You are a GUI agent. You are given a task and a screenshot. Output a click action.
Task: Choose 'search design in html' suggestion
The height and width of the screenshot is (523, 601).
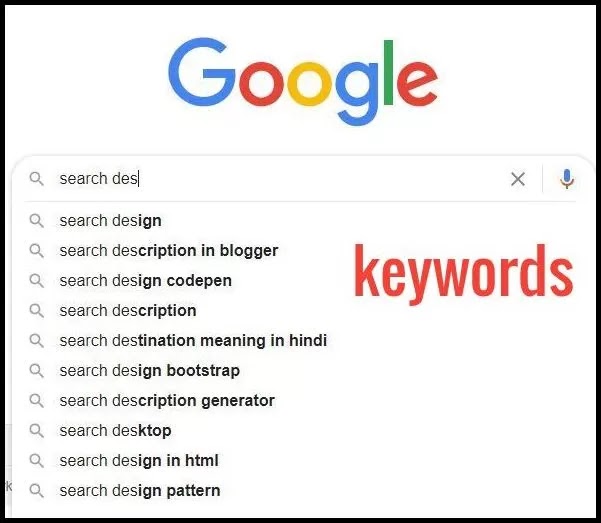coord(139,461)
